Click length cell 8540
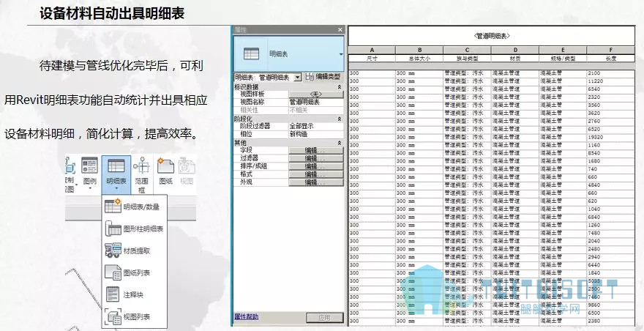 tap(612, 153)
